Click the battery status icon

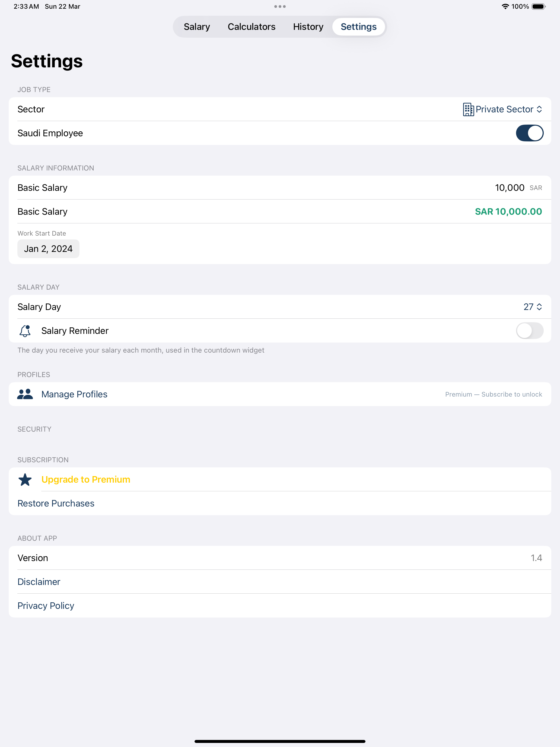pos(538,7)
